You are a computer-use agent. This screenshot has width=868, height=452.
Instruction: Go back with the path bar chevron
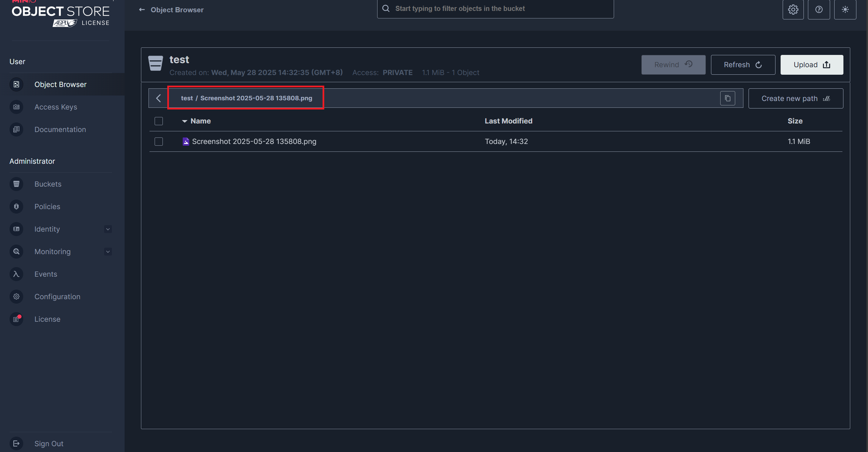[x=158, y=98]
